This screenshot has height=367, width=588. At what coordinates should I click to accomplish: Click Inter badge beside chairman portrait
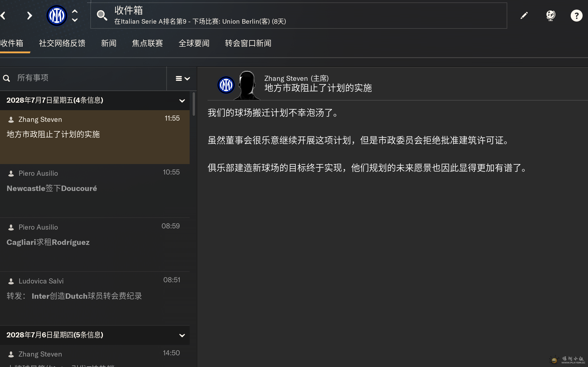pyautogui.click(x=226, y=85)
